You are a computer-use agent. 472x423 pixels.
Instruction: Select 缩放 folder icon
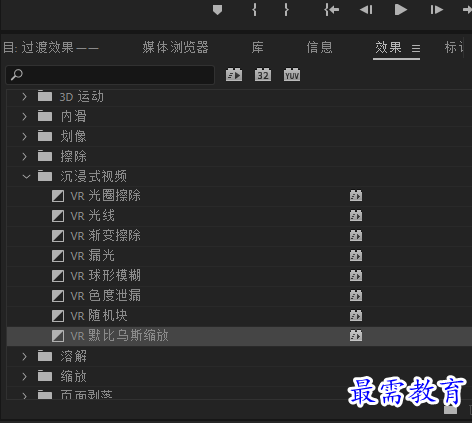tap(45, 376)
